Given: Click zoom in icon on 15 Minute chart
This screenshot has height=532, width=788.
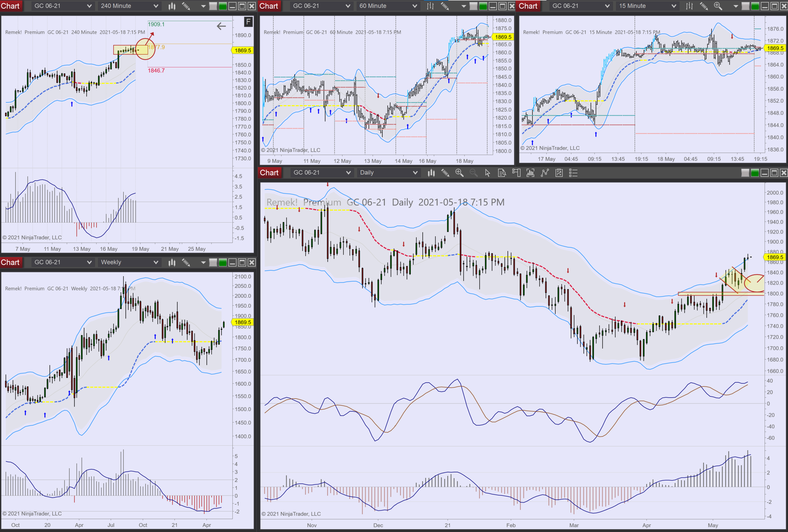Looking at the screenshot, I should pos(718,6).
